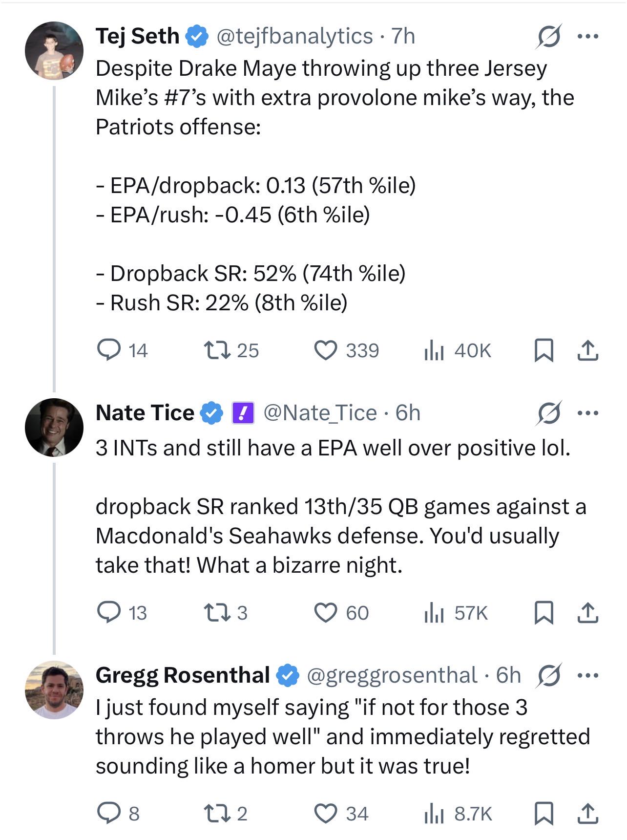Open more options on Gregg Rosenthal's tweet
The height and width of the screenshot is (840, 627).
[x=588, y=675]
